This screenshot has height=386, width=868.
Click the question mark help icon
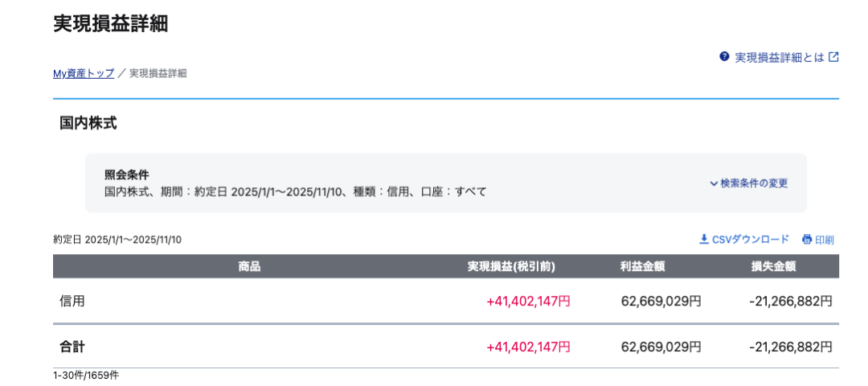(724, 57)
